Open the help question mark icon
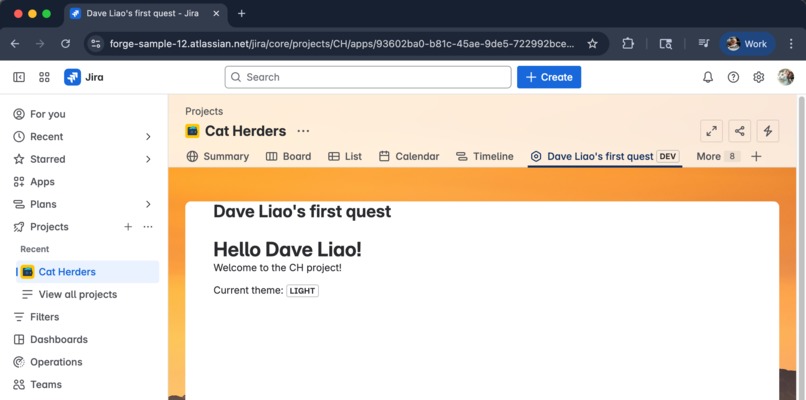This screenshot has width=806, height=400. (733, 77)
